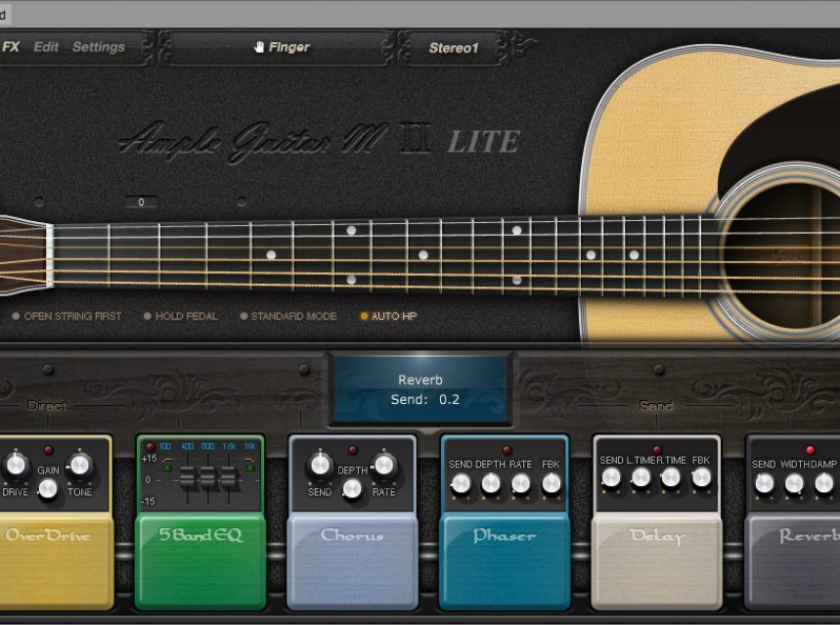This screenshot has width=840, height=625.
Task: Toggle the EQ high-cut filter button
Action: coord(249,466)
